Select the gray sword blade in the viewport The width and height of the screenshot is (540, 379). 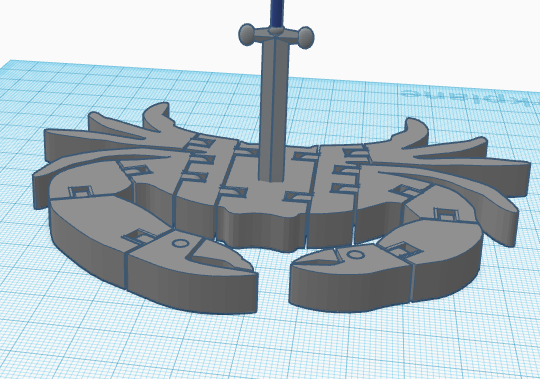(x=274, y=110)
